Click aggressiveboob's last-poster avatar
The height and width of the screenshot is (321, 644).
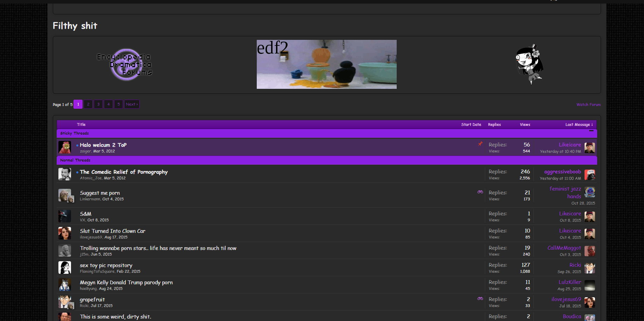coord(590,175)
